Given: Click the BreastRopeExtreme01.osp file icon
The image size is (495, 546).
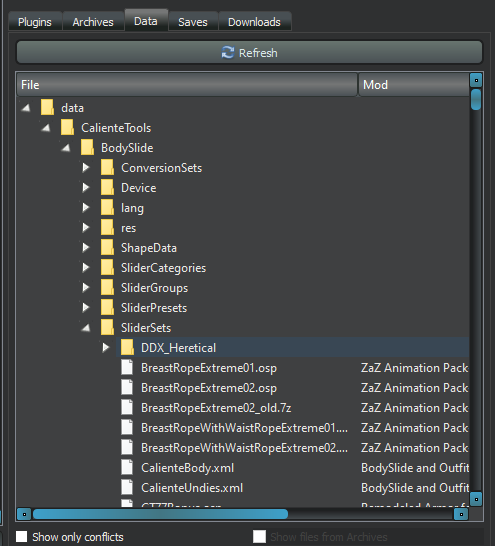Looking at the screenshot, I should (x=127, y=367).
